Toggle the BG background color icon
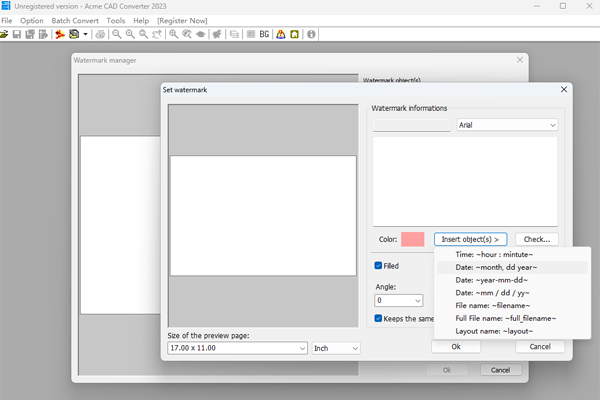Viewport: 600px width, 400px height. point(264,34)
